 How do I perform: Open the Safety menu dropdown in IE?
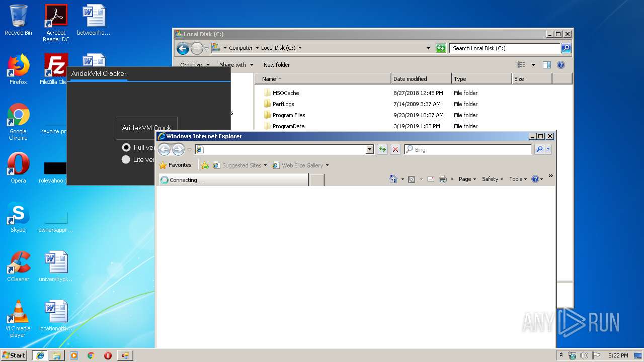[x=493, y=179]
